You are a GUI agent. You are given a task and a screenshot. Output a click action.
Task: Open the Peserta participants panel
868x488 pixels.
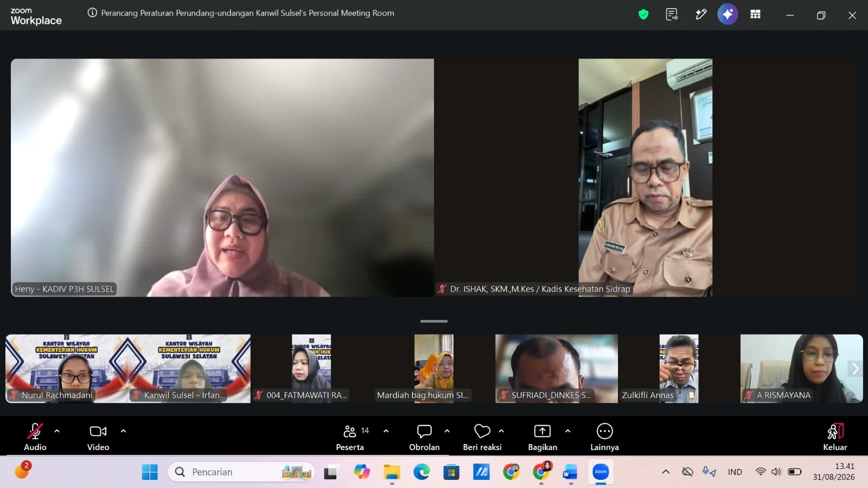tap(350, 437)
